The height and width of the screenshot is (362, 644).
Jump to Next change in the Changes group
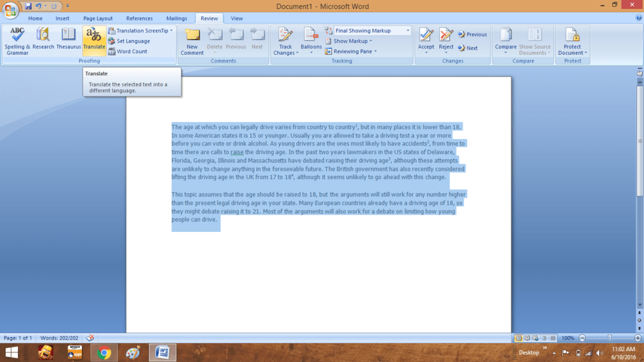468,48
